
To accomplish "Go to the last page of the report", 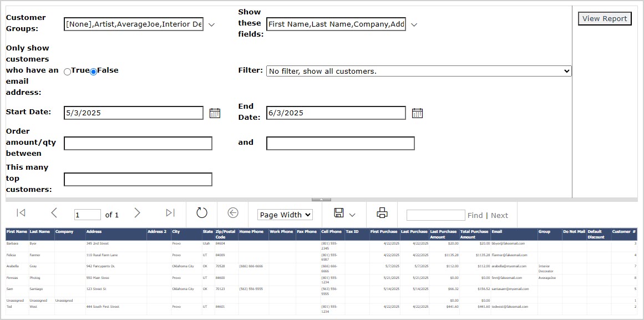I will [x=170, y=213].
